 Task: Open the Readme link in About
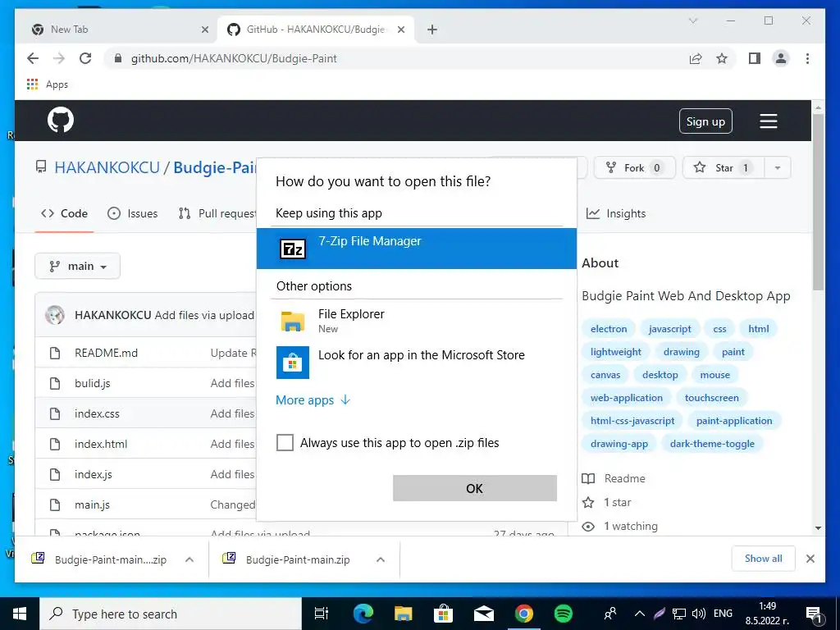tap(614, 478)
